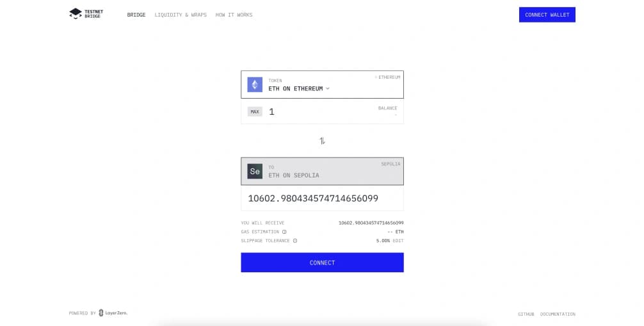
Task: Click the LayerZero logo in footer
Action: 113,313
